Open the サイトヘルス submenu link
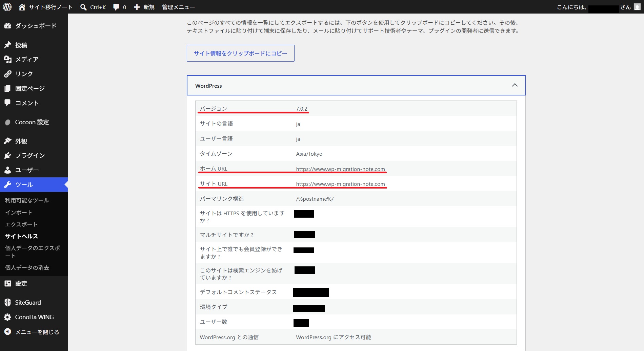The width and height of the screenshot is (644, 351). pos(21,236)
